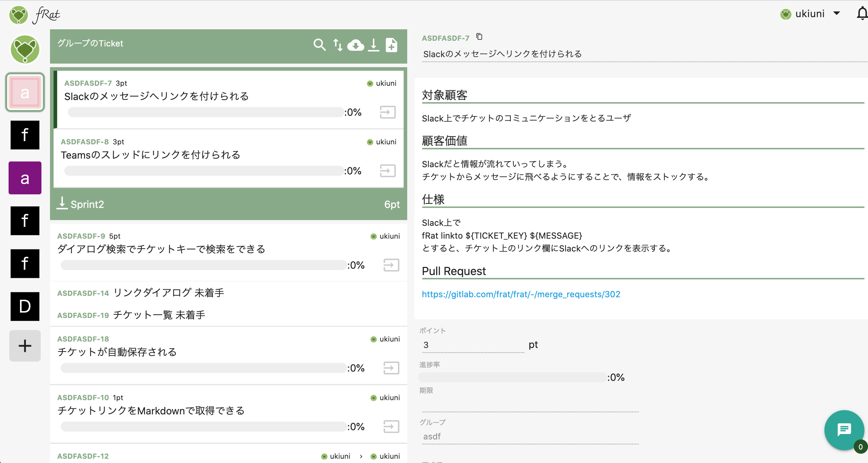Click download icon next to Sprint2

[x=62, y=203]
